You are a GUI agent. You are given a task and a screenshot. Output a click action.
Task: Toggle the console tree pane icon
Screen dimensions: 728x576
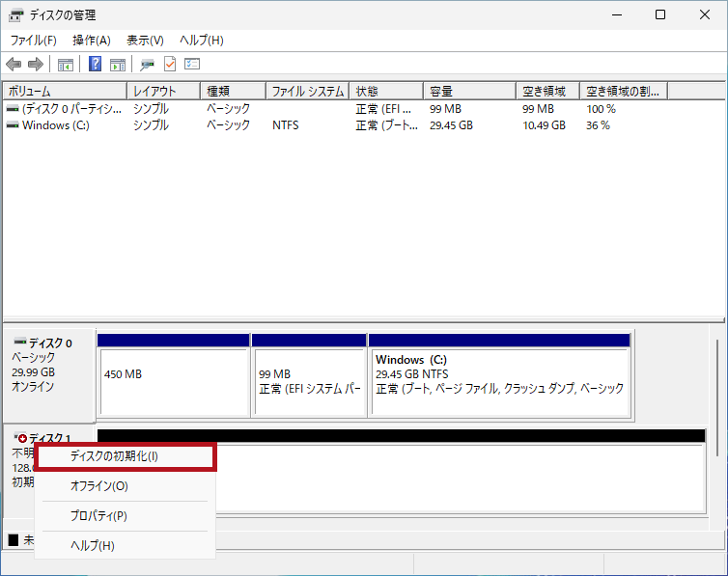66,65
